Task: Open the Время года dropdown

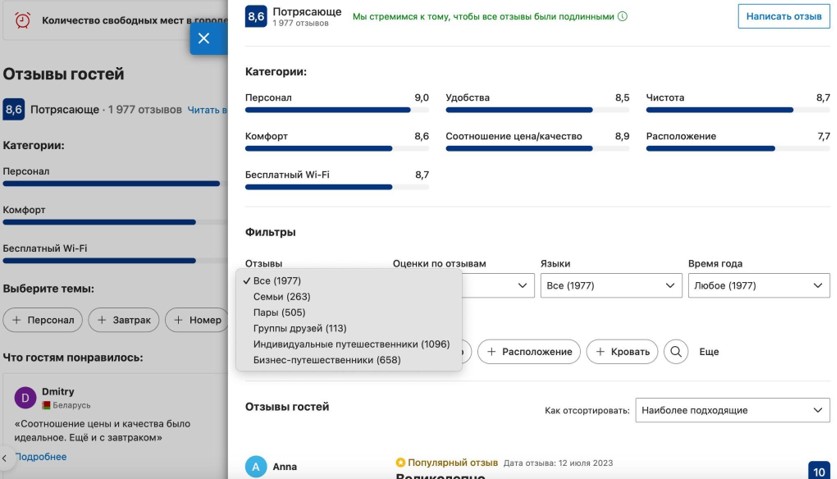Action: [758, 286]
